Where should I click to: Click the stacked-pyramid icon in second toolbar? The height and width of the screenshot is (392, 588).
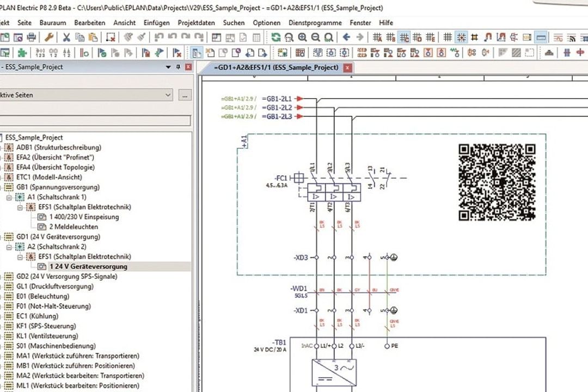pyautogui.click(x=549, y=52)
